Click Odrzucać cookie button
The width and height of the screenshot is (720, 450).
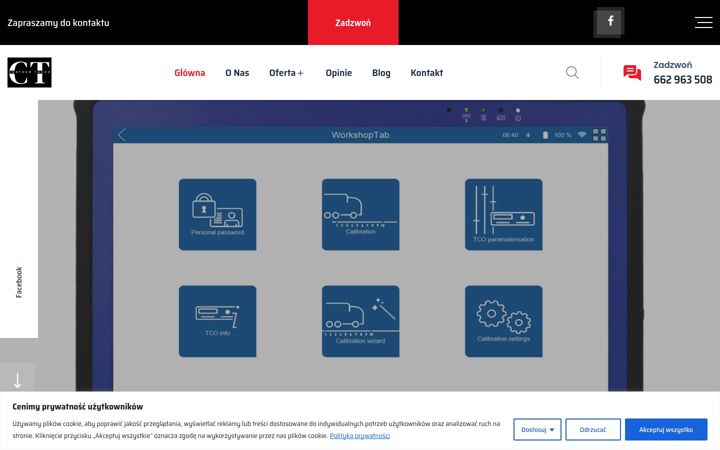593,429
